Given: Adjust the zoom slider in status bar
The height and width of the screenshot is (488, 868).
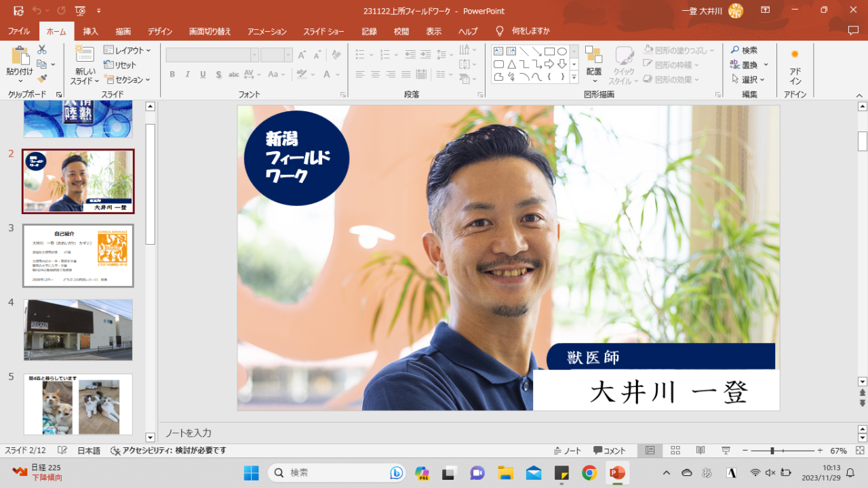Looking at the screenshot, I should click(772, 451).
